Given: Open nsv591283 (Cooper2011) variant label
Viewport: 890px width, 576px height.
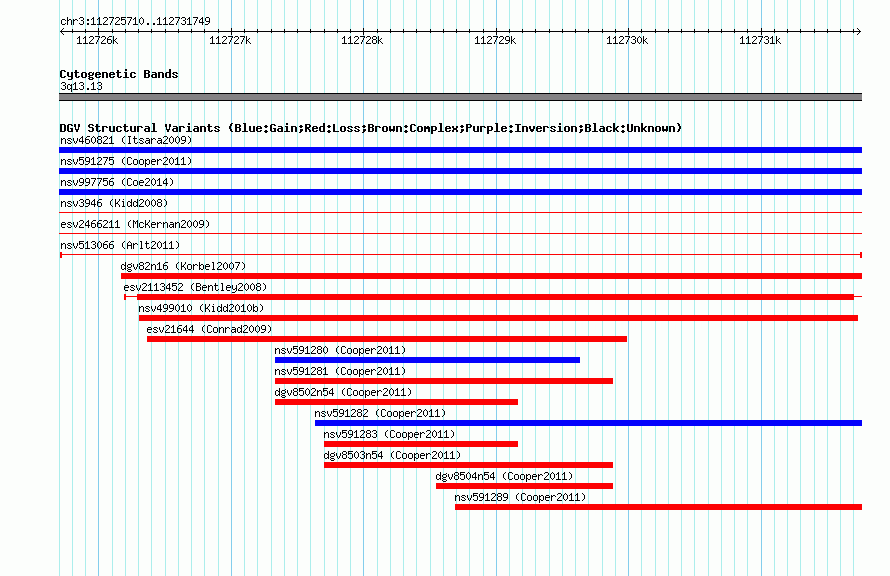Looking at the screenshot, I should [389, 434].
